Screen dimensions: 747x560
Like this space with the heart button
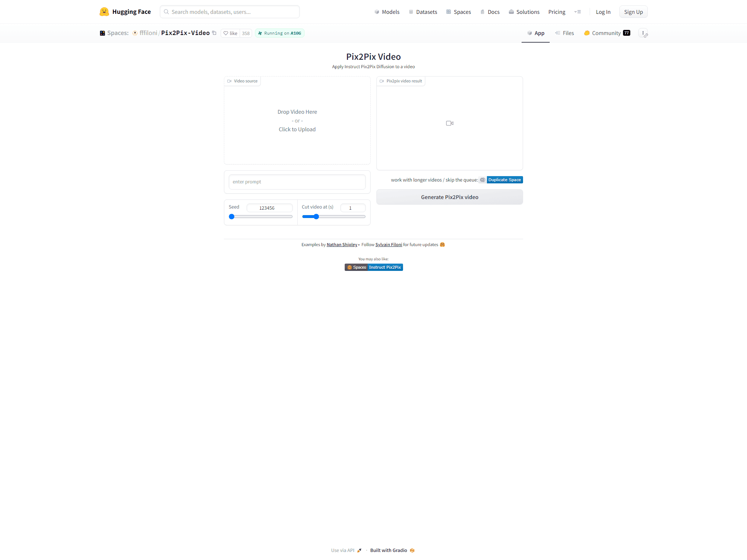[230, 33]
